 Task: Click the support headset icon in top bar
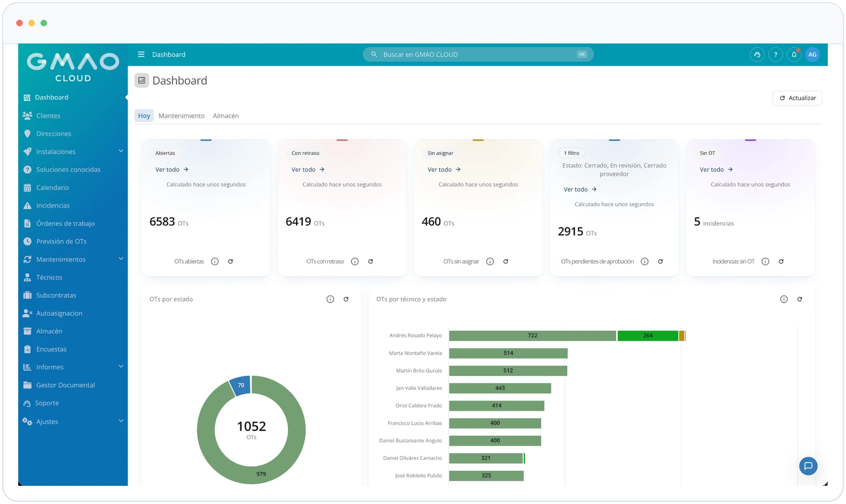click(757, 55)
